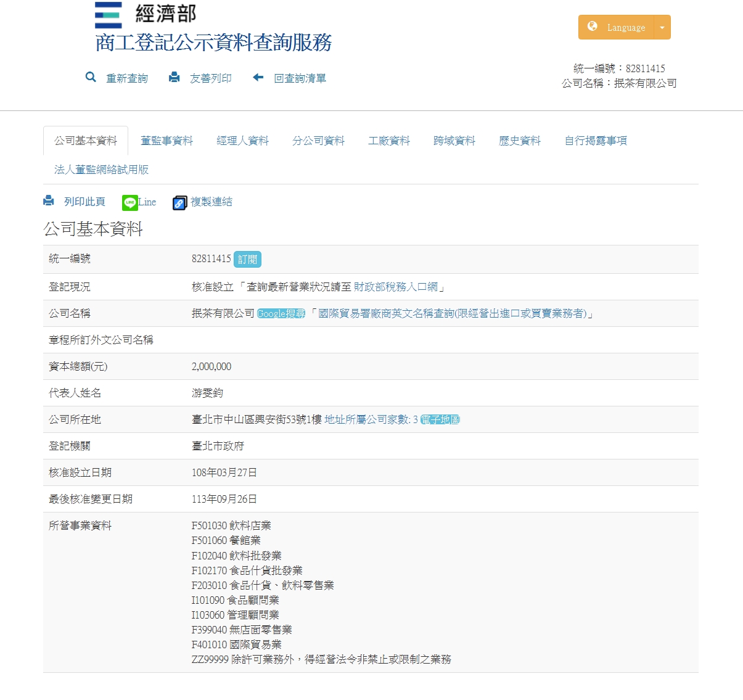
Task: Click the globe icon on Language button
Action: pos(593,27)
